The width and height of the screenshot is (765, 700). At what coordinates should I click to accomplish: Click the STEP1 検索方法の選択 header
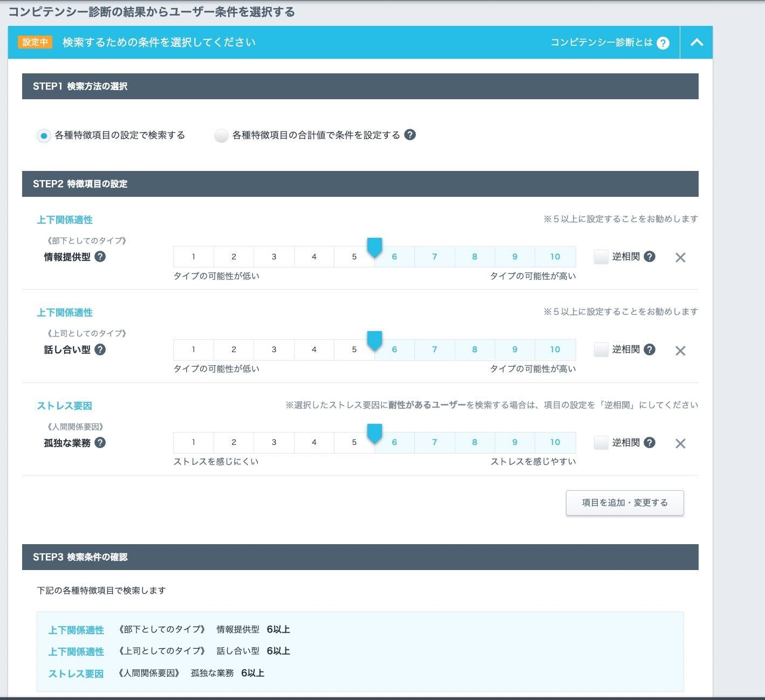[360, 86]
